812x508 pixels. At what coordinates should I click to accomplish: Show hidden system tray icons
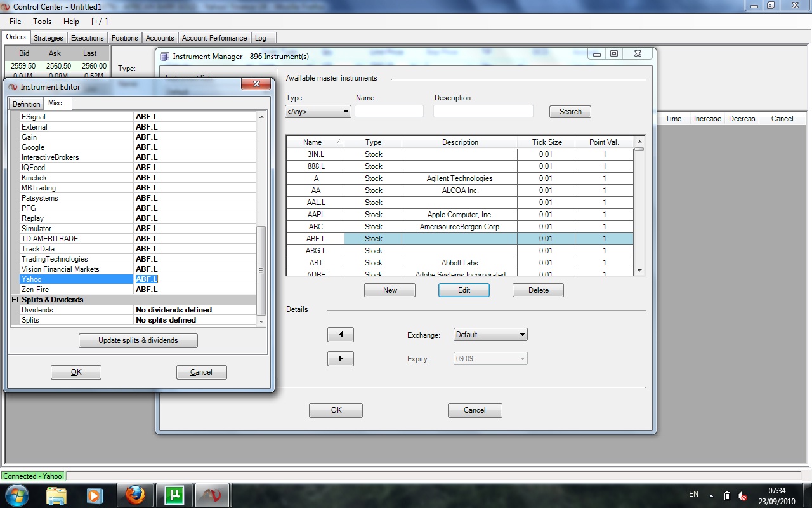click(x=711, y=495)
